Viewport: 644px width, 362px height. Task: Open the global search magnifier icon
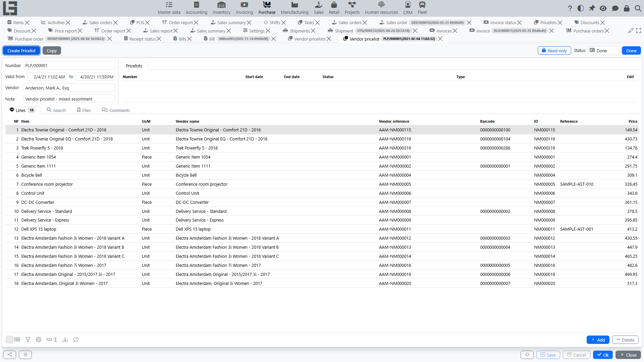[638, 8]
